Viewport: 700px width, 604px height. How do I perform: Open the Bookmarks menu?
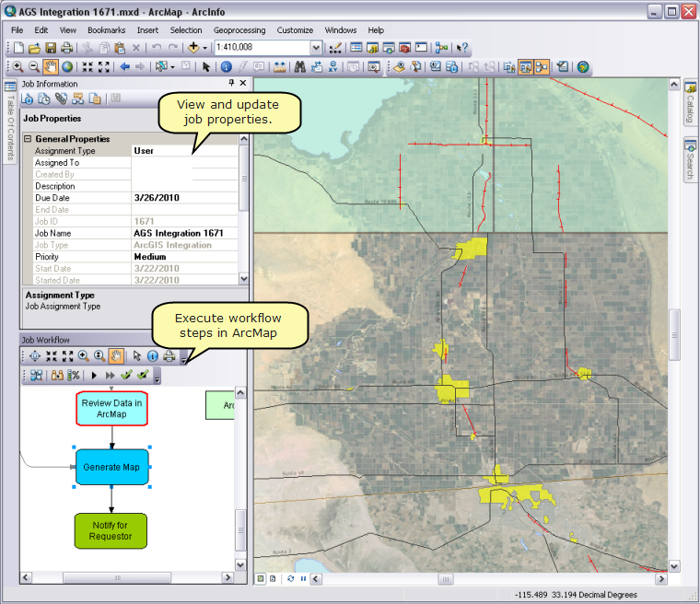pyautogui.click(x=106, y=30)
